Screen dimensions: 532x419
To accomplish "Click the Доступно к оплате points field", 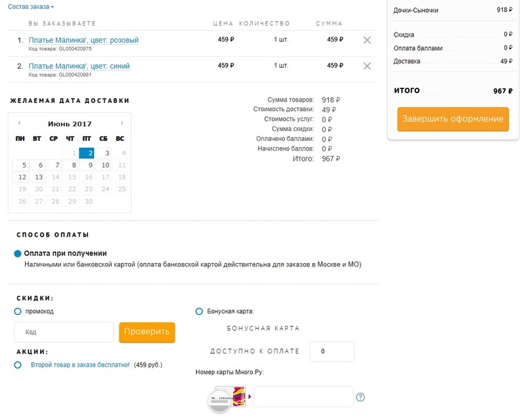I will coord(332,351).
